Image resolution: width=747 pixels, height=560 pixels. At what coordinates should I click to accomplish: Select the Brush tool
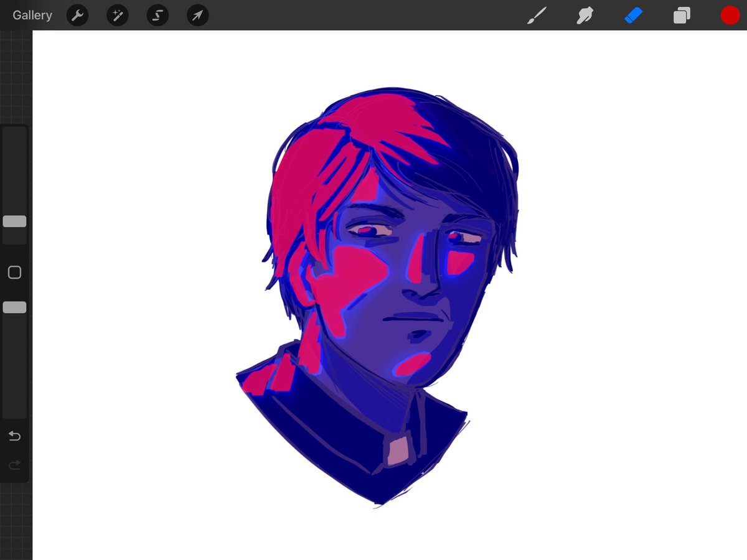pos(536,16)
